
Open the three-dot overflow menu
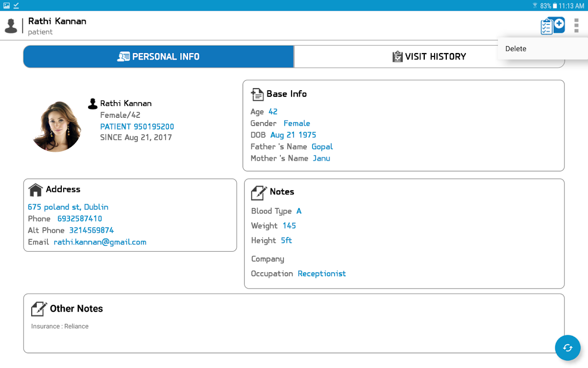click(576, 26)
